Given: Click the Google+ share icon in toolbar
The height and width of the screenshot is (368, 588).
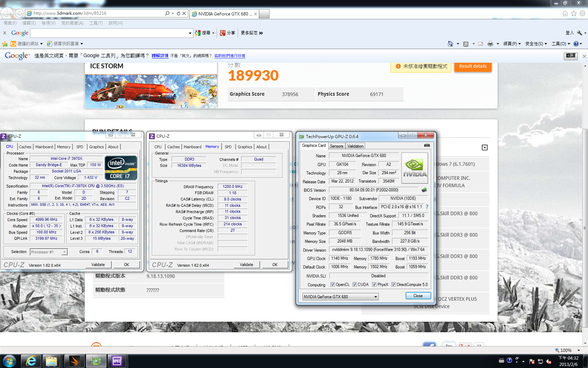Looking at the screenshot, I should pos(223,33).
